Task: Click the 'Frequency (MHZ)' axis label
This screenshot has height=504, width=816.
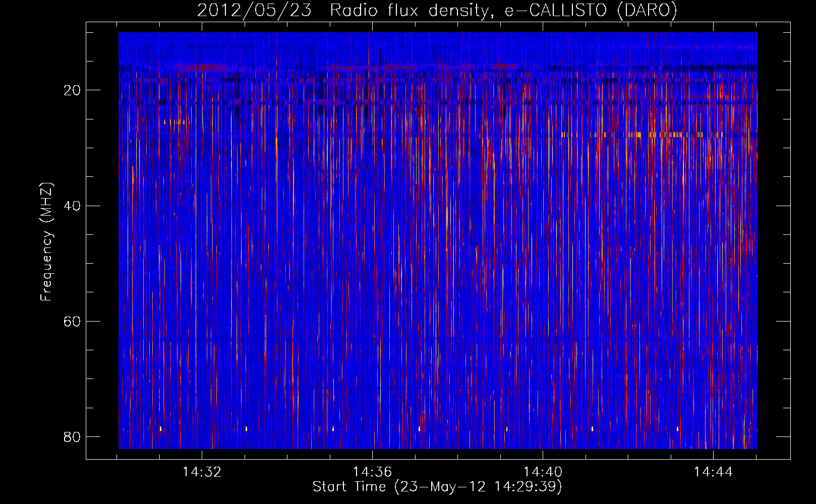Action: (46, 242)
